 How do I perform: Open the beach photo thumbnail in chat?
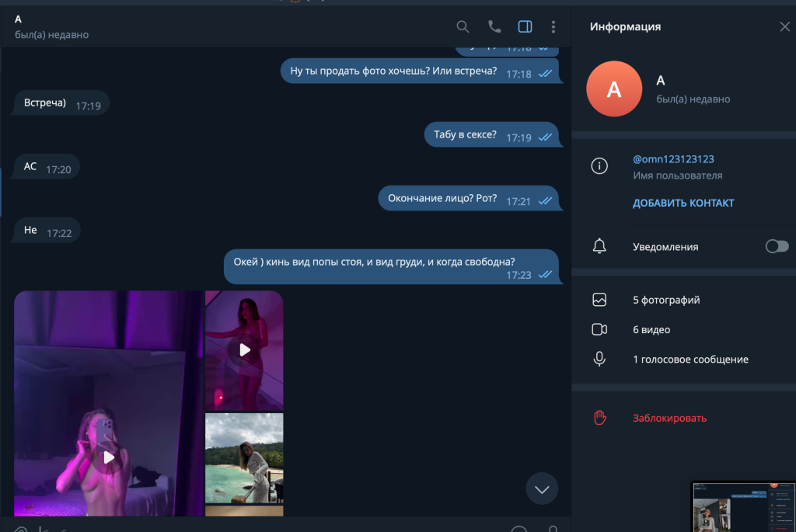[x=244, y=458]
